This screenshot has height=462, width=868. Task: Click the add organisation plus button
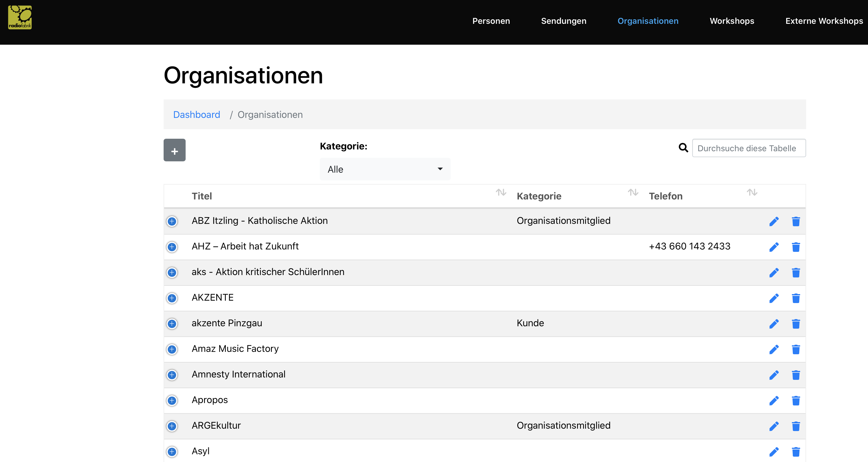174,150
